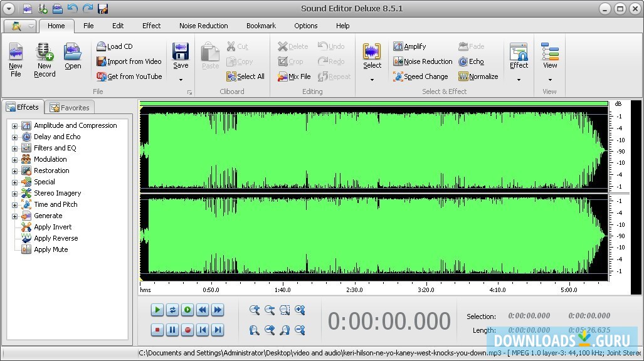
Task: Open the Save dropdown arrow
Action: coord(181,80)
